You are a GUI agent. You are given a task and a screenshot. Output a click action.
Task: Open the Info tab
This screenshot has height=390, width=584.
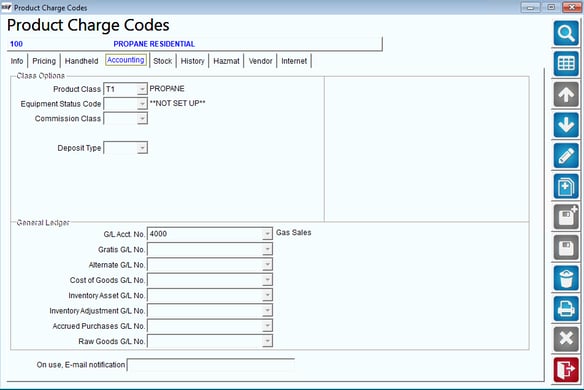click(x=17, y=61)
